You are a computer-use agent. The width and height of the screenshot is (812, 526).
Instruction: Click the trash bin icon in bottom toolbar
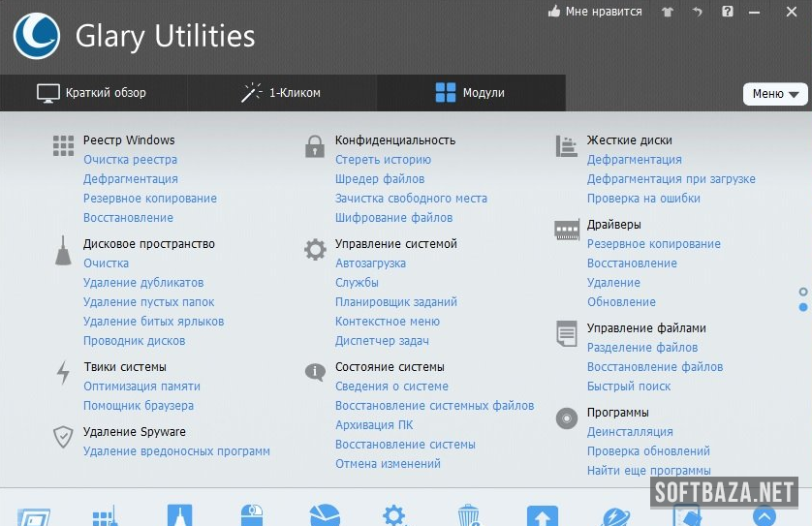click(x=468, y=514)
